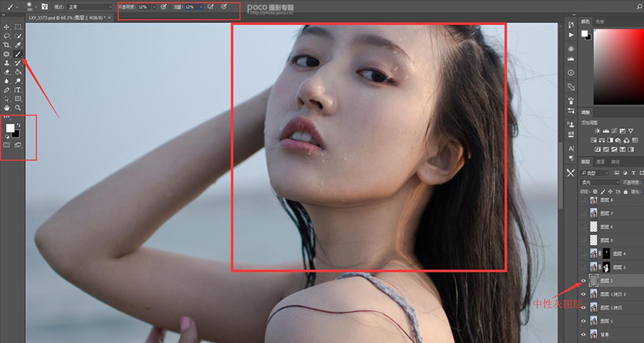Viewport: 644px width, 343px height.
Task: Open the flow 12% slider dropdown
Action: (x=201, y=7)
